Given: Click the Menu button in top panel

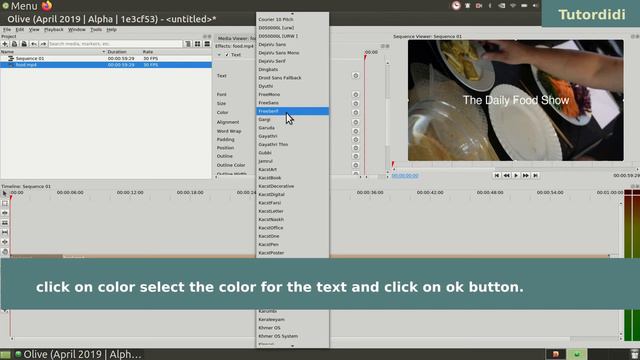Looking at the screenshot, I should (x=20, y=6).
